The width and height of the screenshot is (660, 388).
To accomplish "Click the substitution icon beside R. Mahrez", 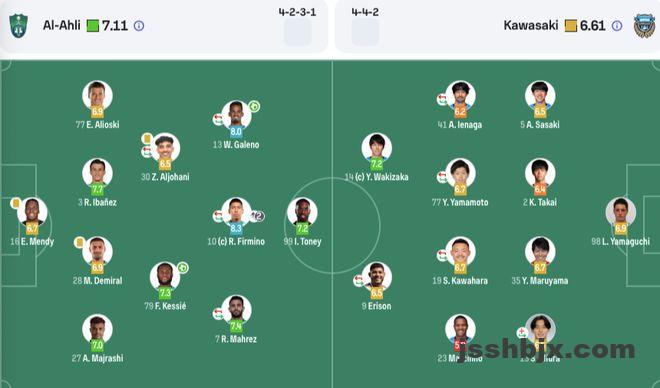I will tap(218, 314).
